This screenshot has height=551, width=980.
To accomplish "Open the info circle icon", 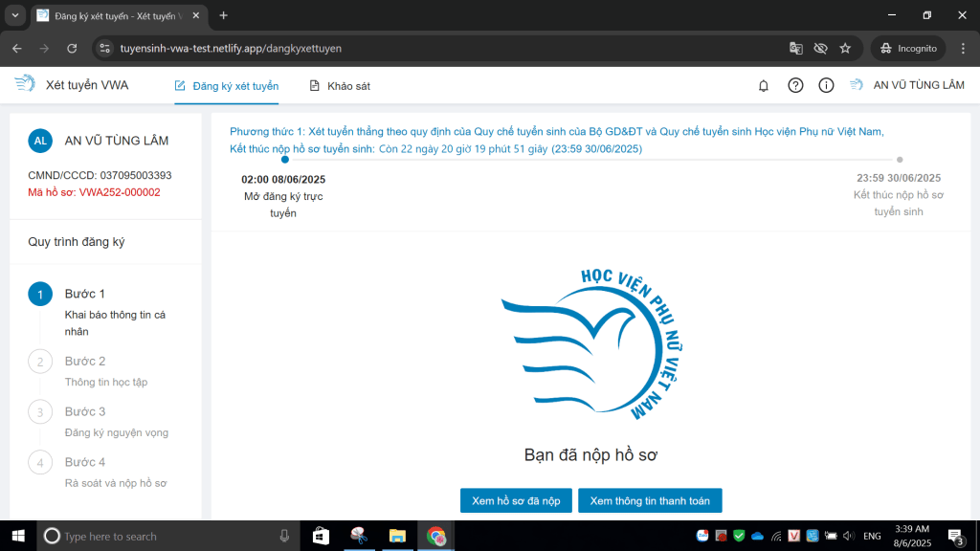I will [826, 85].
